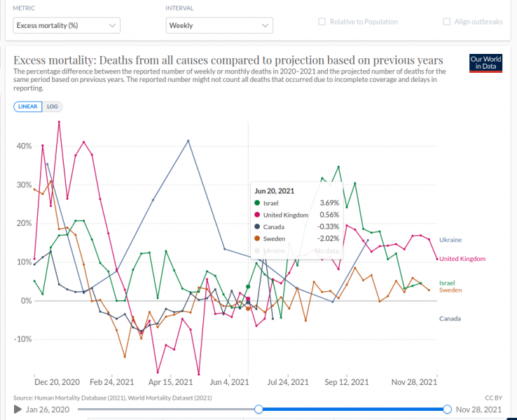Click the Our World in Data logo
The height and width of the screenshot is (420, 517).
pyautogui.click(x=485, y=63)
